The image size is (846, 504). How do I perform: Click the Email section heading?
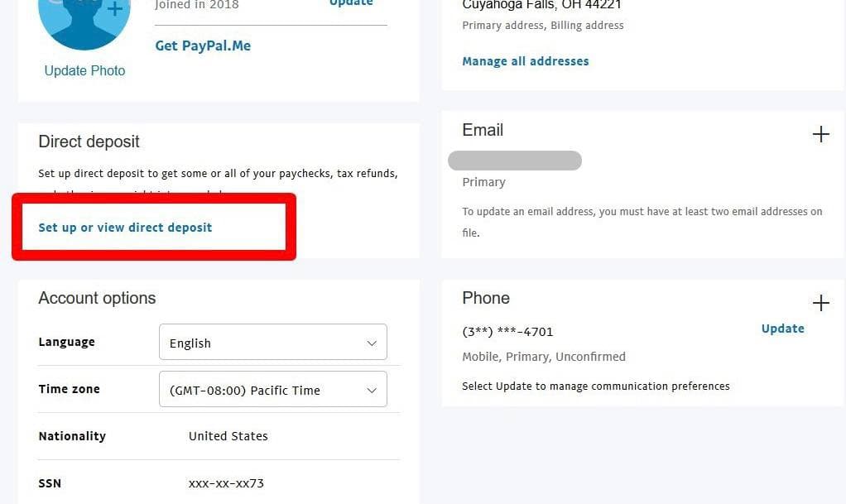pyautogui.click(x=483, y=130)
